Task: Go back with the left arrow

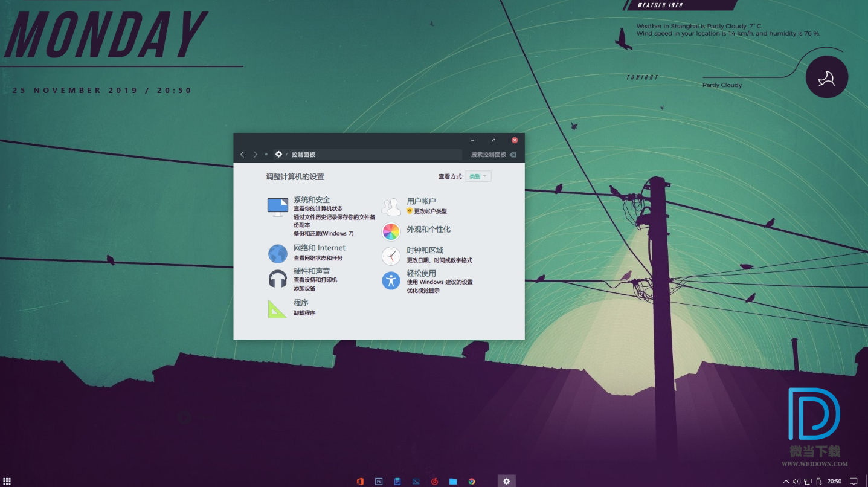Action: click(242, 155)
